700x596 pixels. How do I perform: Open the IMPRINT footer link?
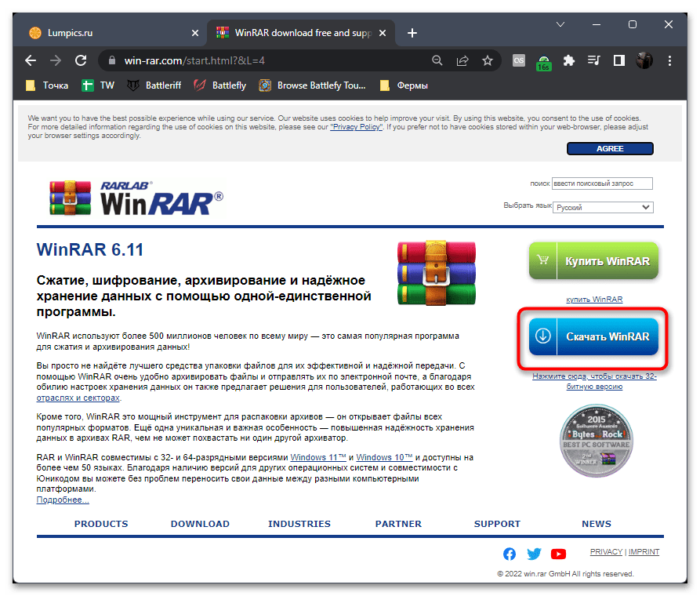pyautogui.click(x=644, y=552)
